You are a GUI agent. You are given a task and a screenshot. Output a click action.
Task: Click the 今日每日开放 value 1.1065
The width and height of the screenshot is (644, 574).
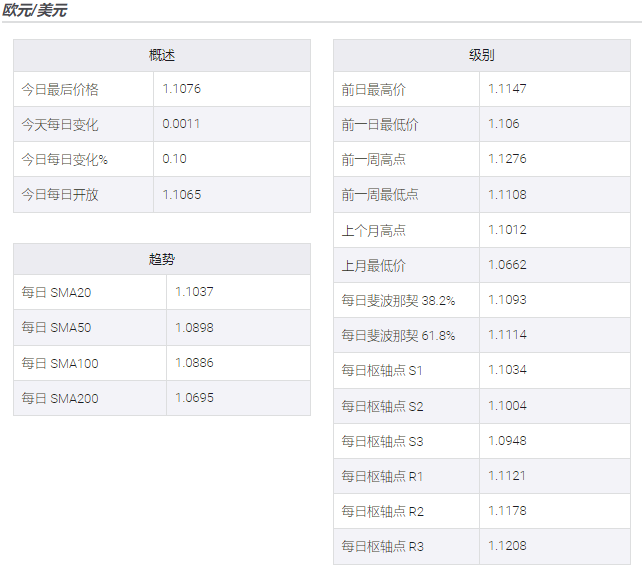[181, 195]
